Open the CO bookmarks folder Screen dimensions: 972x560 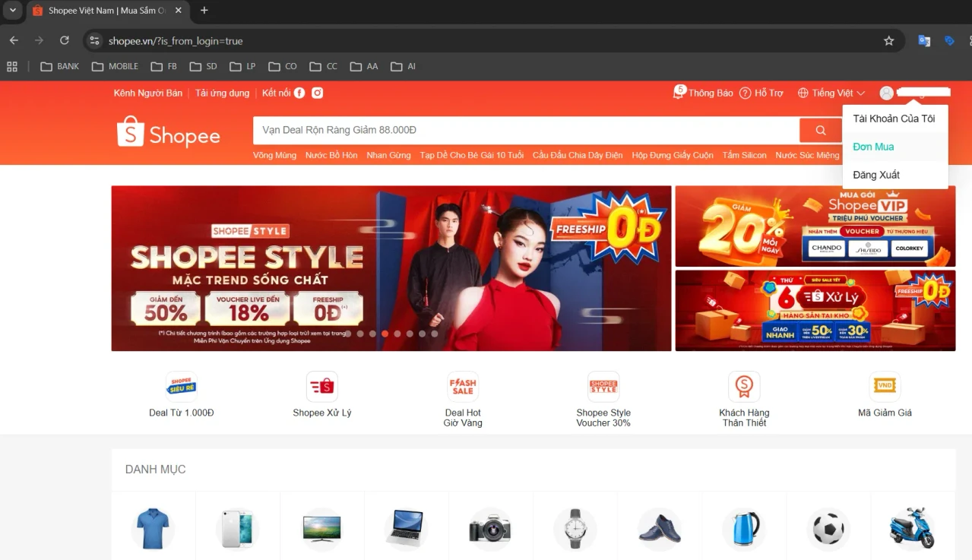(x=283, y=66)
